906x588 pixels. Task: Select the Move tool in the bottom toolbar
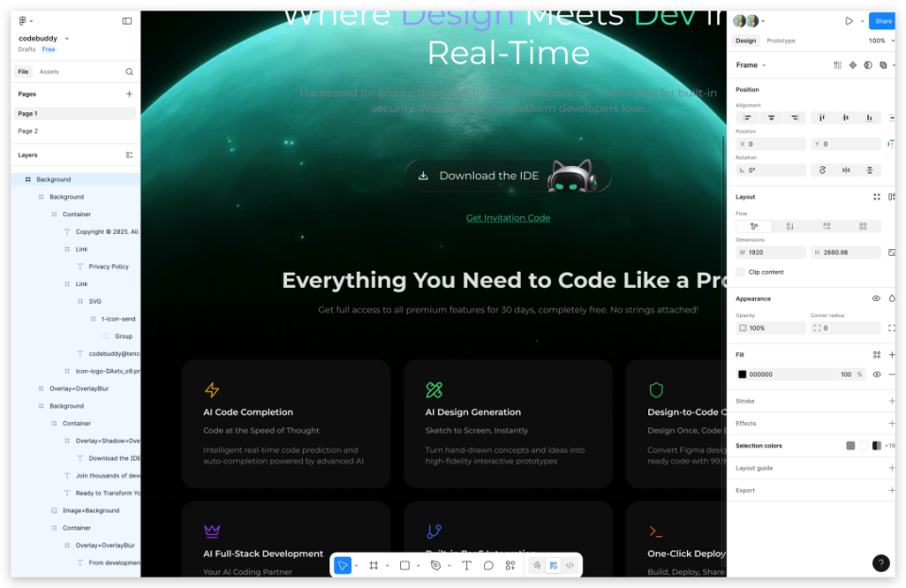[x=343, y=565]
